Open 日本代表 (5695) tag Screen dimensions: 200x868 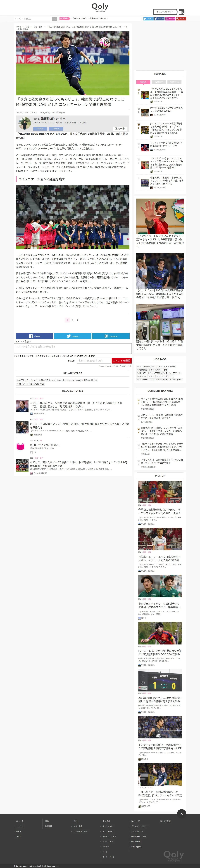pyautogui.click(x=47, y=380)
